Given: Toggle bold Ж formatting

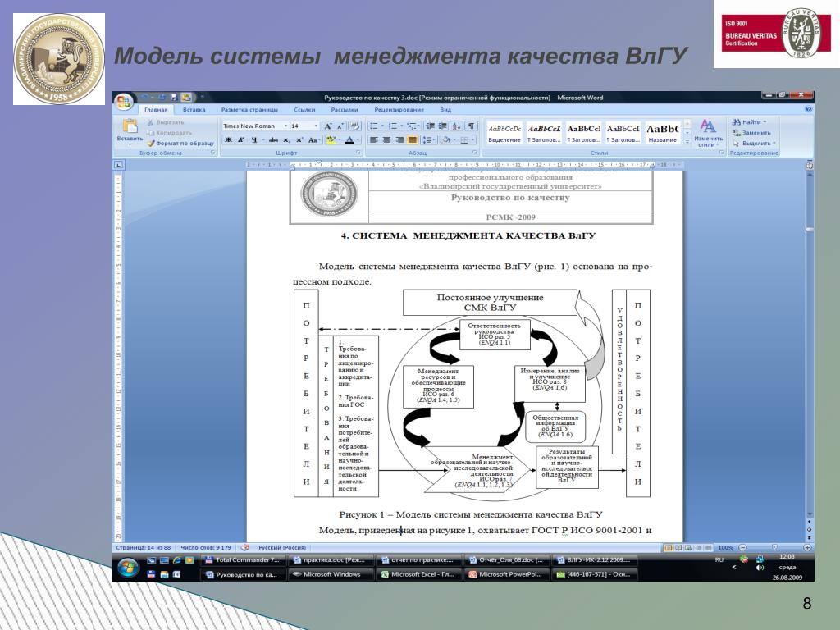Looking at the screenshot, I should [228, 139].
